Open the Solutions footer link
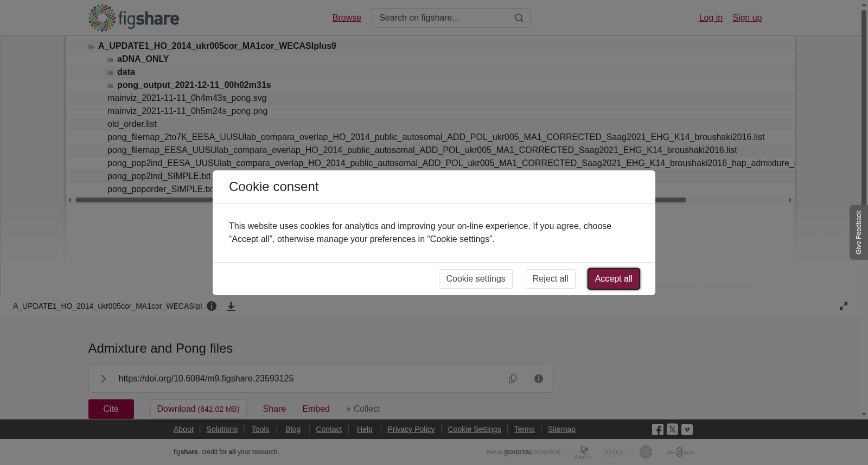Screen dimensions: 868x465 pos(222,429)
